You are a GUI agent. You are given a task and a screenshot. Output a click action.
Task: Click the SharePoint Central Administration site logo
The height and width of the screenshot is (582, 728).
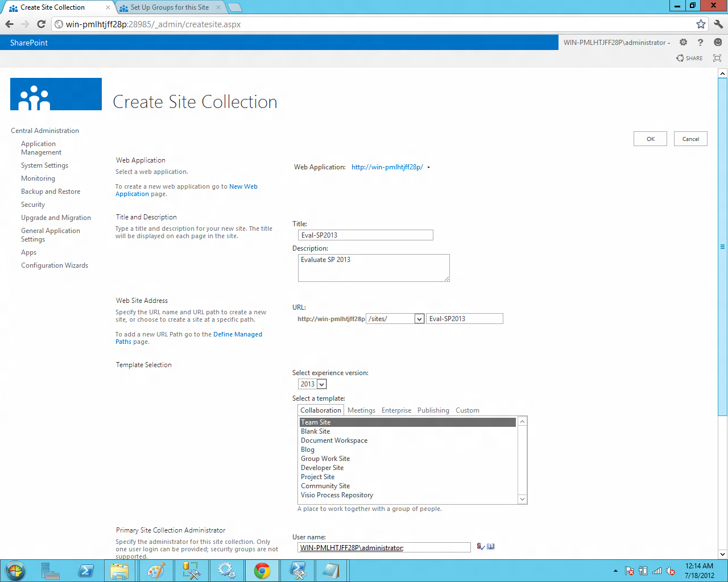(55, 94)
